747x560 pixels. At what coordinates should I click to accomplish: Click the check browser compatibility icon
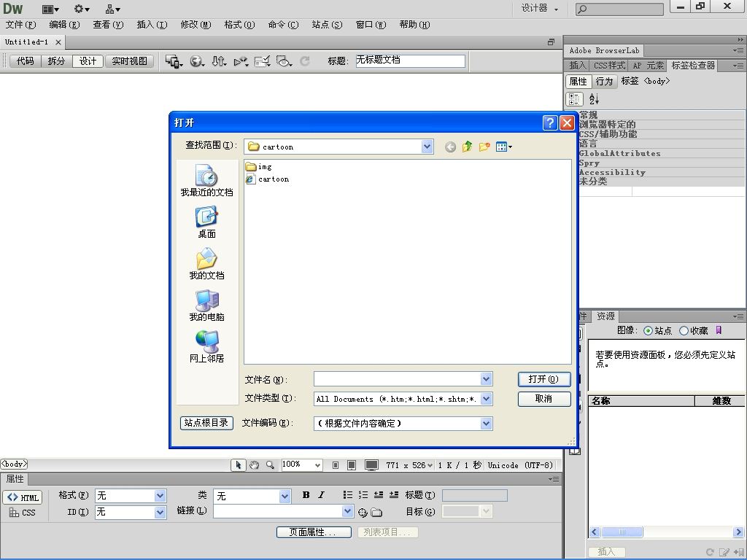tap(262, 61)
